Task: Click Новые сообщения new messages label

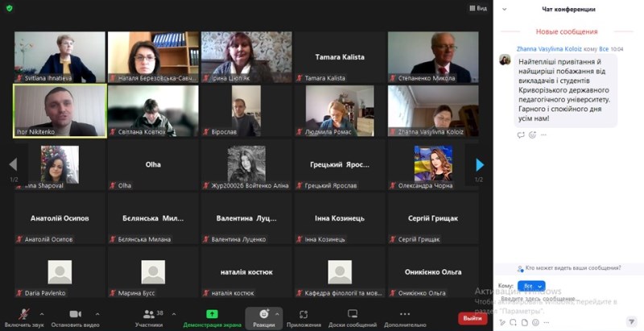Action: pyautogui.click(x=567, y=31)
